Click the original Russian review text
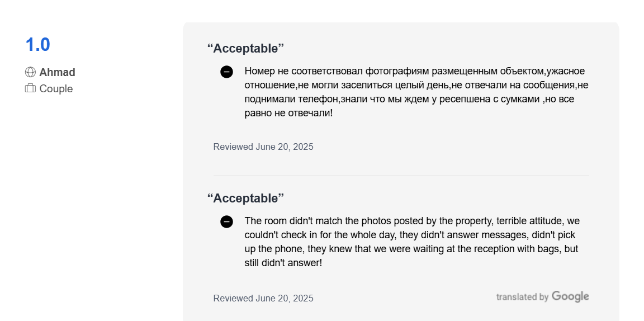The height and width of the screenshot is (321, 644). [x=416, y=92]
